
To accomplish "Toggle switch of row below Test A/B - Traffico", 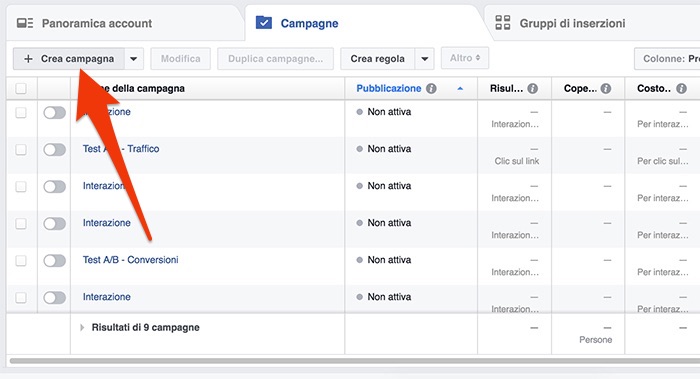I will [54, 187].
